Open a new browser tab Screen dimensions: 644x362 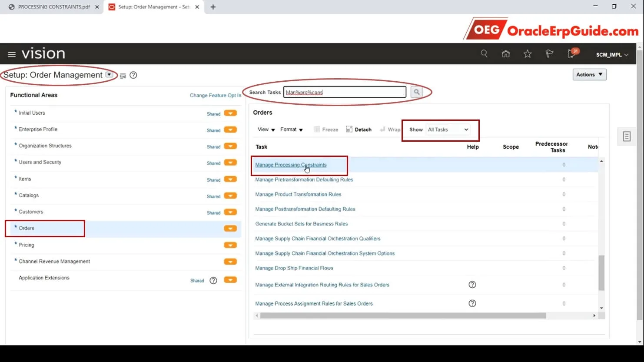click(213, 7)
